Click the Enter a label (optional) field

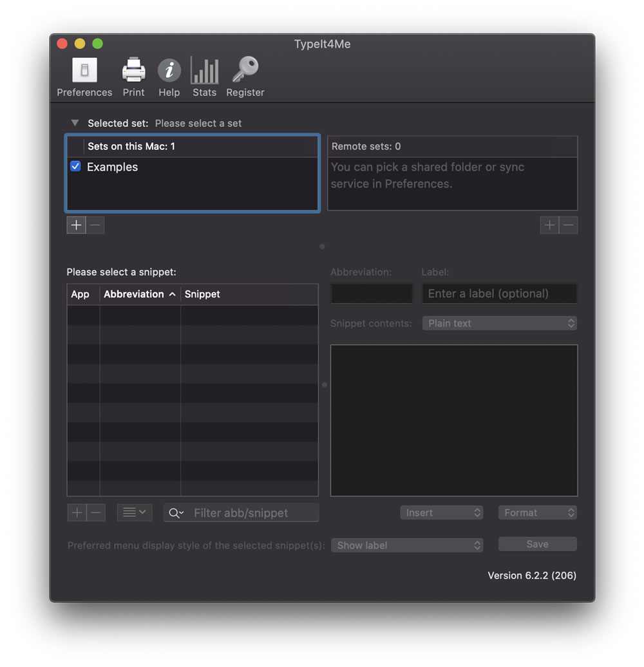[x=499, y=294]
